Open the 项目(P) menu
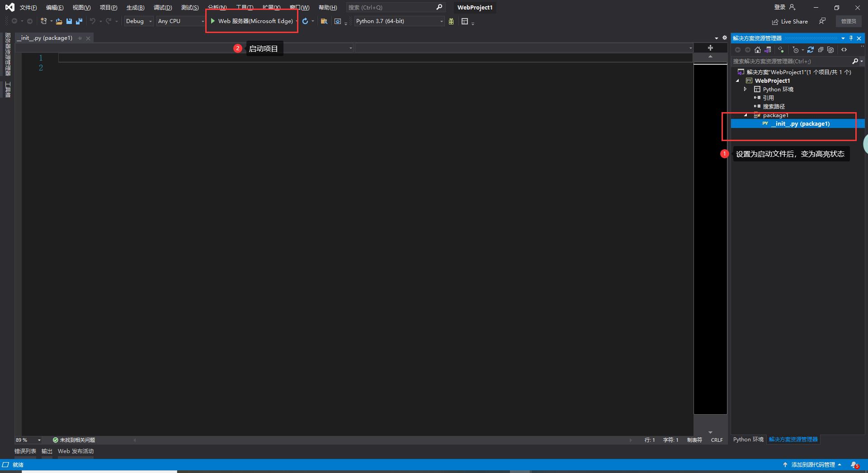Image resolution: width=868 pixels, height=473 pixels. (x=108, y=7)
